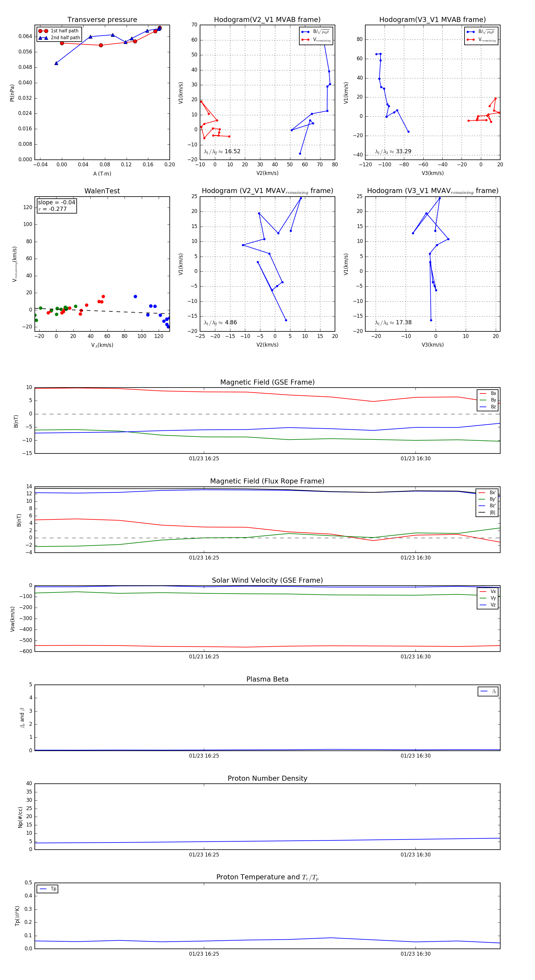Click the λ1/λ2 ≈ 4.86 annotation
535x980 pixels.
pos(220,323)
